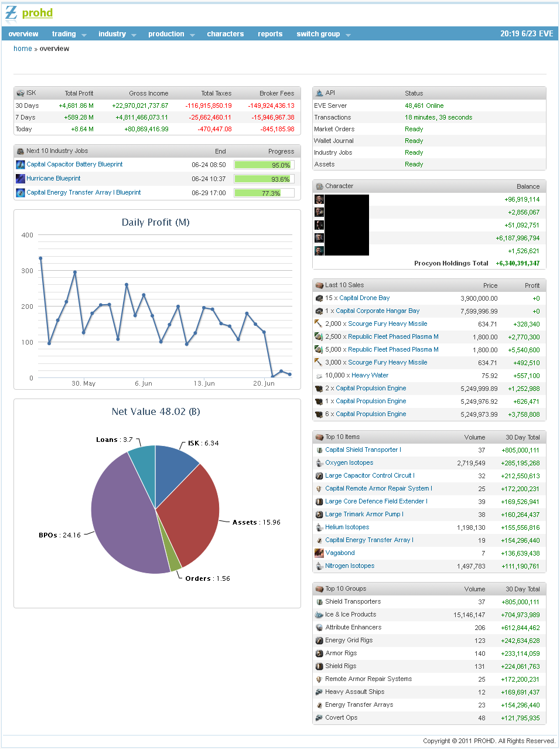
Task: Click the Hurricane Blueprint item icon
Action: (21, 179)
